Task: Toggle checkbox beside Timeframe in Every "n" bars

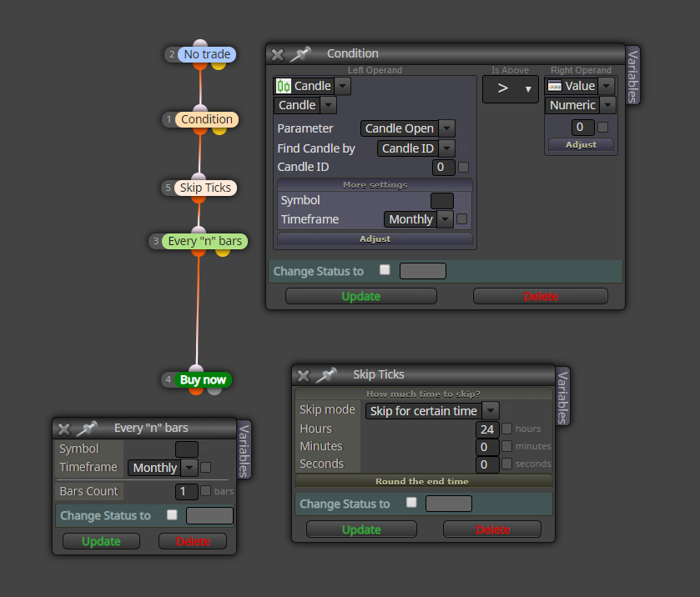Action: 206,467
